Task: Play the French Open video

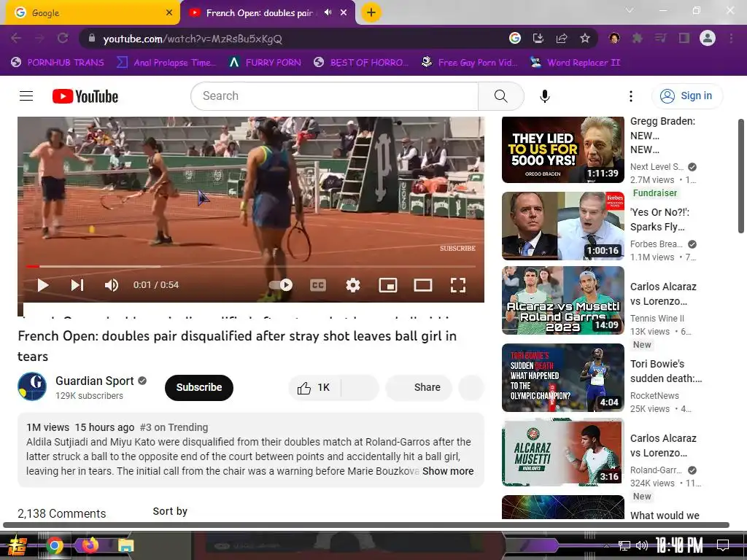Action: coord(43,285)
